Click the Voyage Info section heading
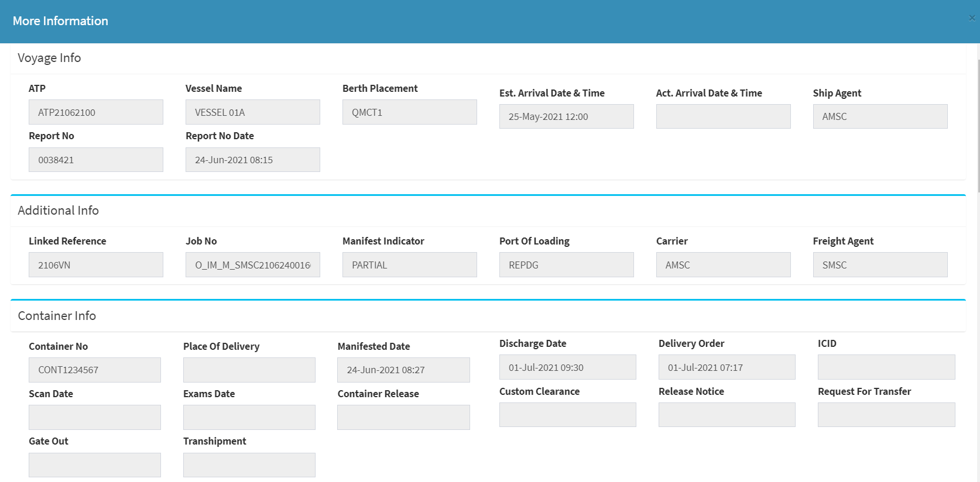The height and width of the screenshot is (482, 980). tap(49, 58)
